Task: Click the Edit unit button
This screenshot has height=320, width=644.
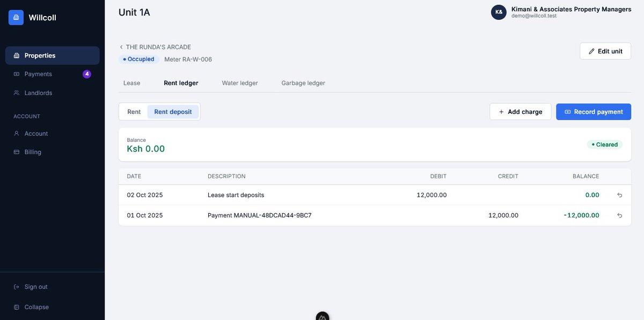Action: (x=605, y=51)
